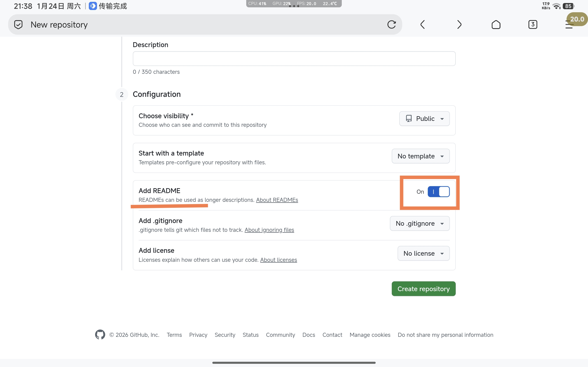Go back with left arrow icon
The height and width of the screenshot is (367, 588).
click(423, 24)
